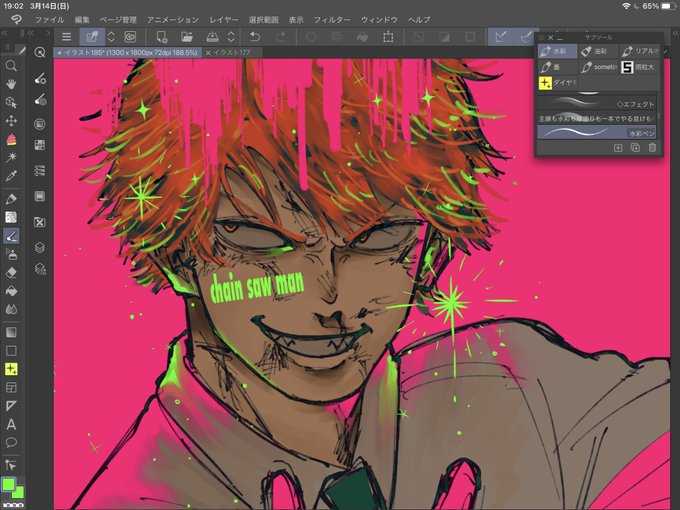Click the Undo arrow in command bar
The image size is (680, 510).
coord(255,37)
